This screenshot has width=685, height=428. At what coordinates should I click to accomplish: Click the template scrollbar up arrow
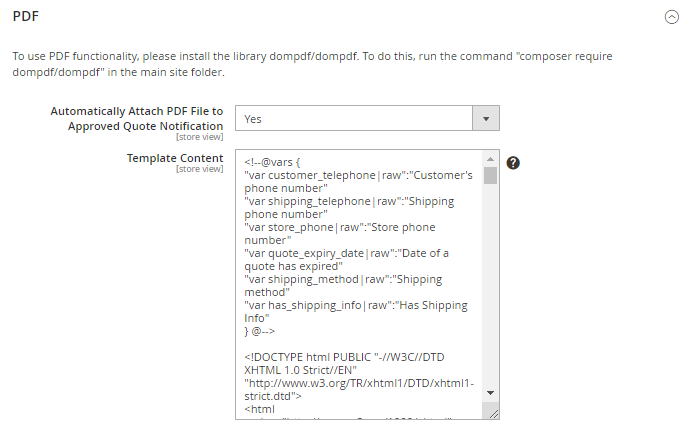coord(490,158)
